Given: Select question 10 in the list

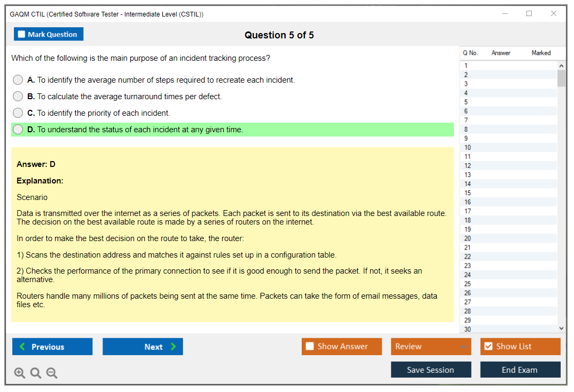Looking at the screenshot, I should click(468, 148).
